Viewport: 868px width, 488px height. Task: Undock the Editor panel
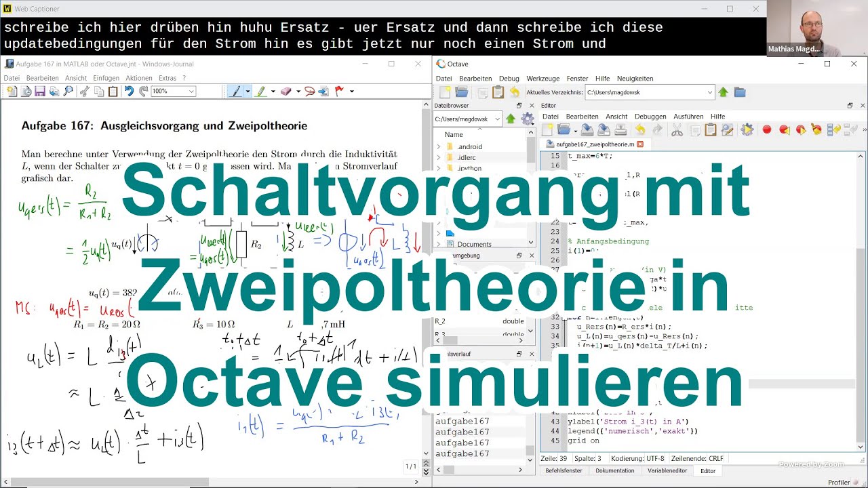click(x=850, y=106)
